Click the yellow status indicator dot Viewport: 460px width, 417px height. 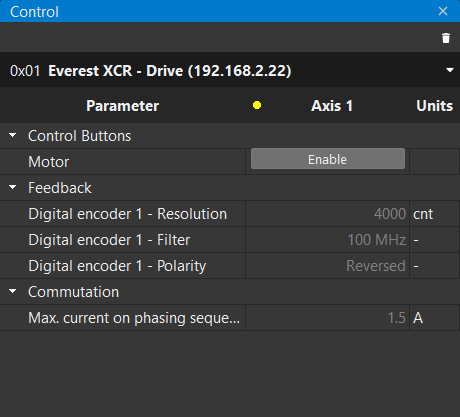(x=257, y=105)
